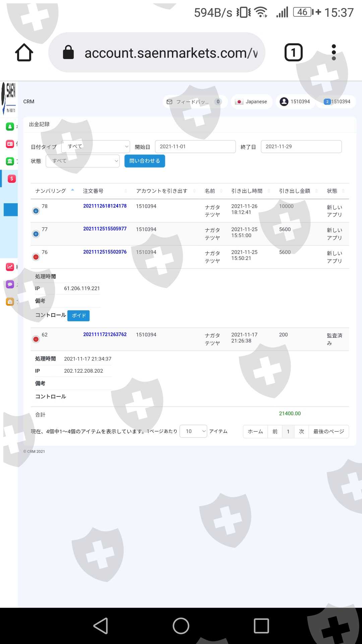Select IP address 61.206.119.221
362x644 pixels.
(x=82, y=288)
